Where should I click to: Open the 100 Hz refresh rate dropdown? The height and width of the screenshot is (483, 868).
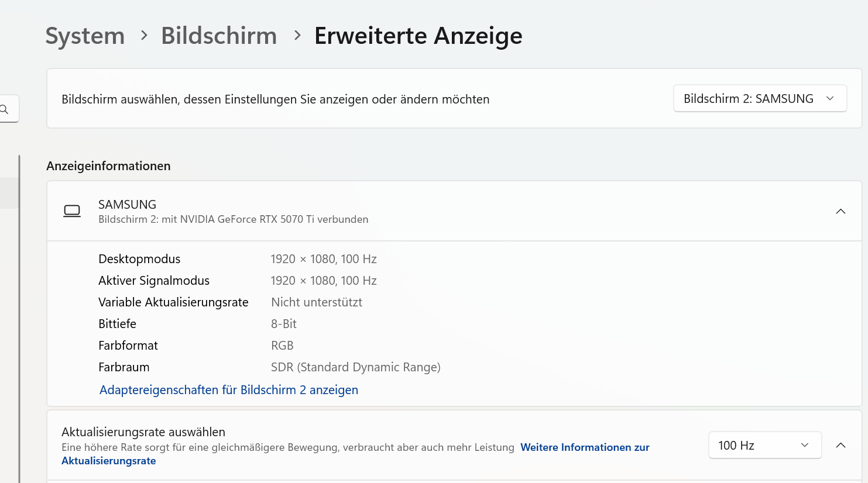764,445
